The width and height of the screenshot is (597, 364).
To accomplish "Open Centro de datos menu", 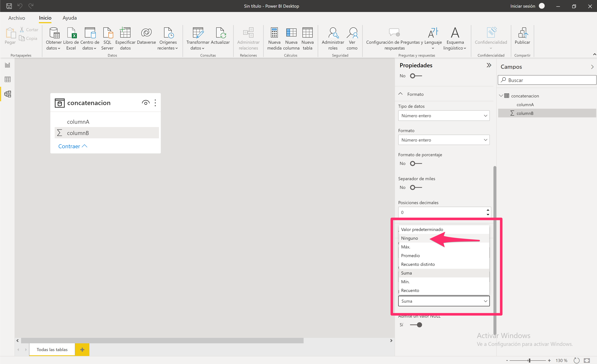I will (90, 38).
